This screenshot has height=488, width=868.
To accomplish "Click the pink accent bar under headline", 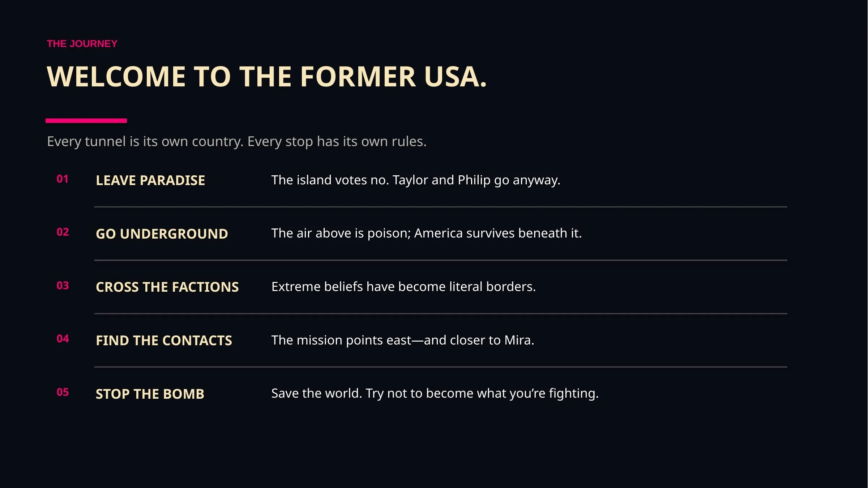I will (x=86, y=121).
